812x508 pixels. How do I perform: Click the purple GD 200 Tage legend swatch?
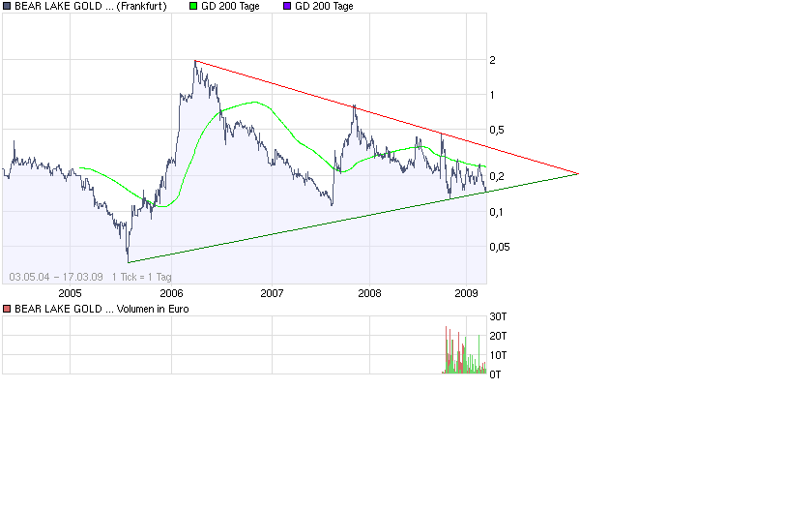click(287, 6)
